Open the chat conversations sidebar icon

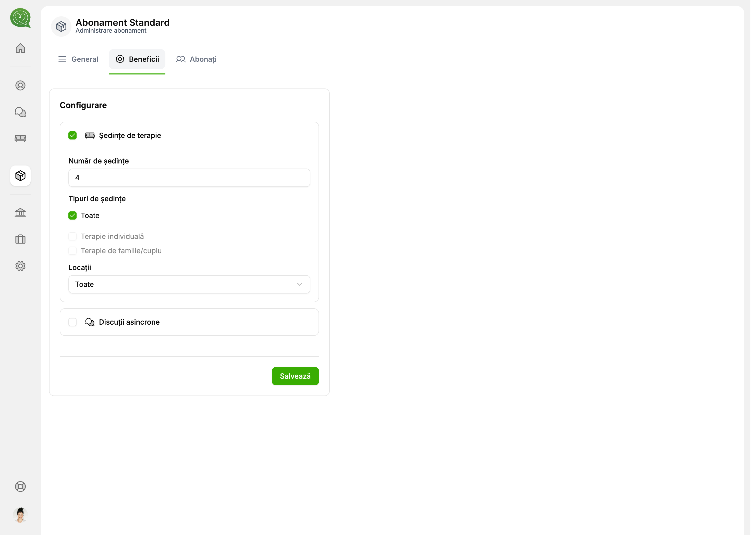[x=20, y=113]
